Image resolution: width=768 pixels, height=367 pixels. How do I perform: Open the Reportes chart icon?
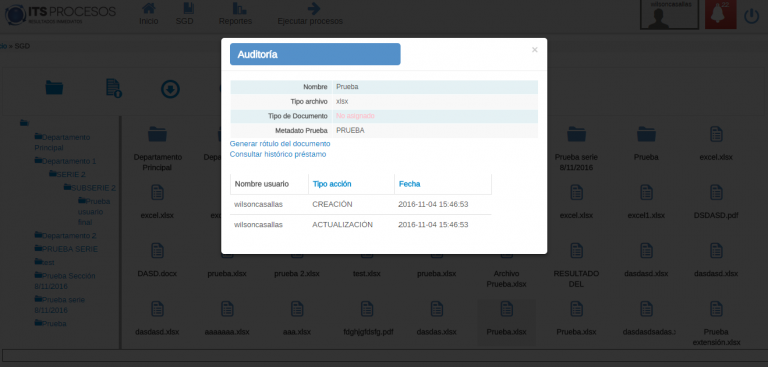(x=240, y=8)
